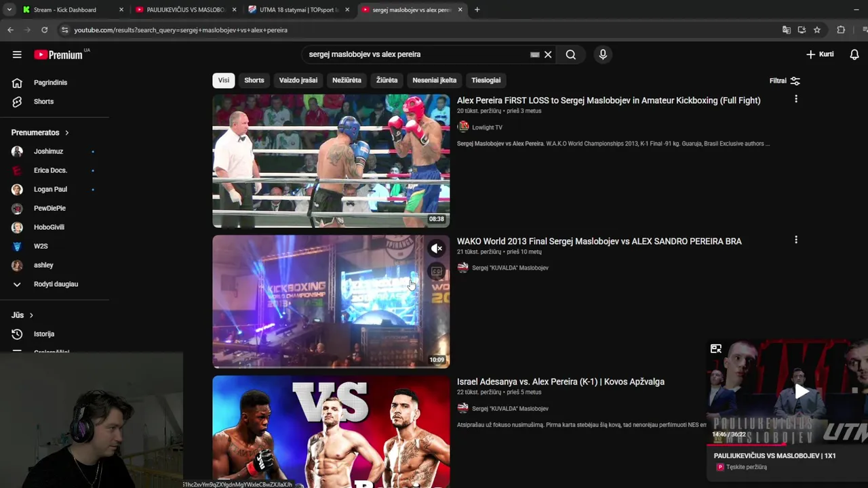
Task: Start voice search with microphone
Action: click(x=603, y=54)
